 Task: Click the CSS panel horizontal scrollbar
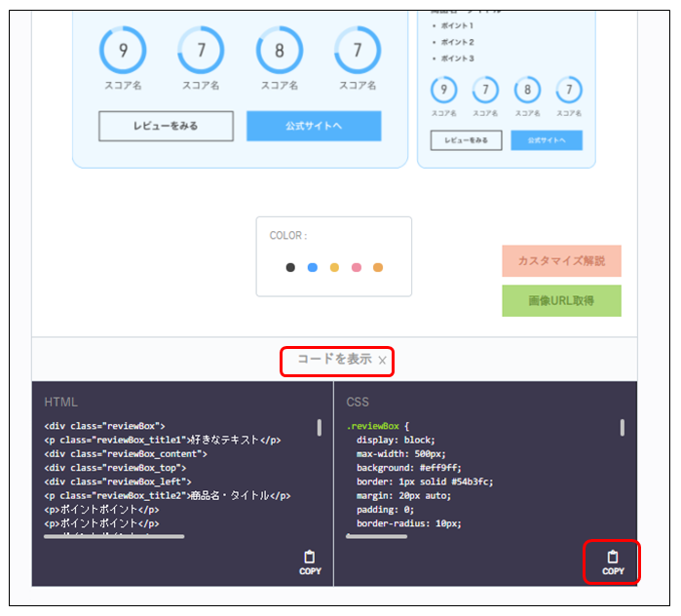pos(377,536)
